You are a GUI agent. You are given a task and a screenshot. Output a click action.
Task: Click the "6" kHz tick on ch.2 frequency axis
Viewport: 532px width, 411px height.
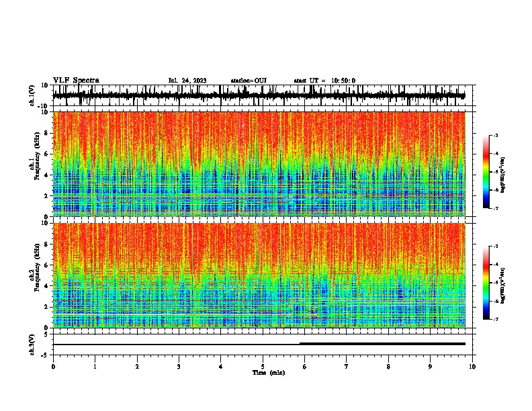(46, 265)
